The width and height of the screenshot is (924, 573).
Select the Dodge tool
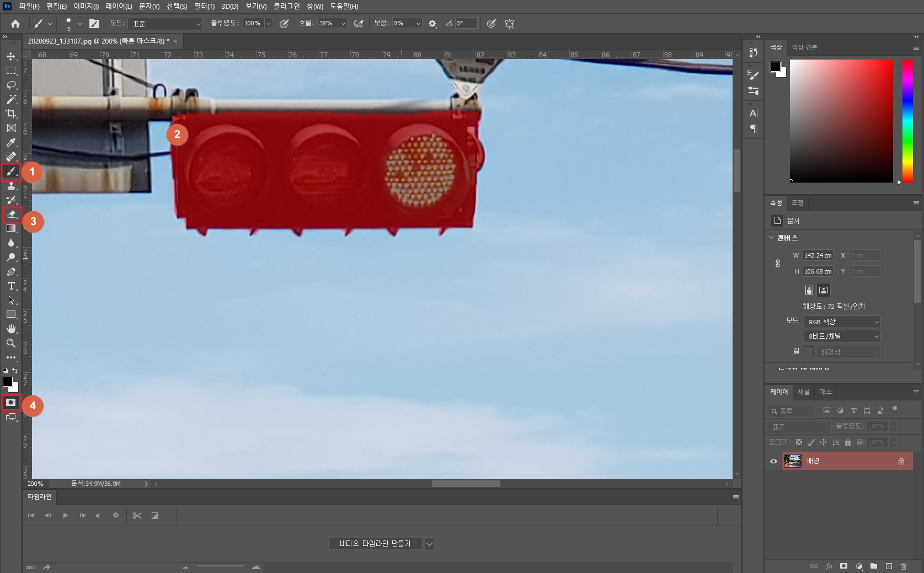[11, 257]
